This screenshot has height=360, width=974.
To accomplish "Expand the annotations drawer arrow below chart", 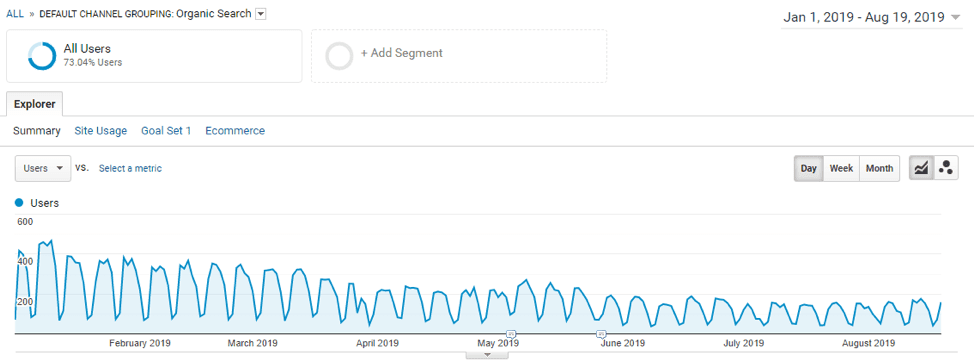I will 487,355.
